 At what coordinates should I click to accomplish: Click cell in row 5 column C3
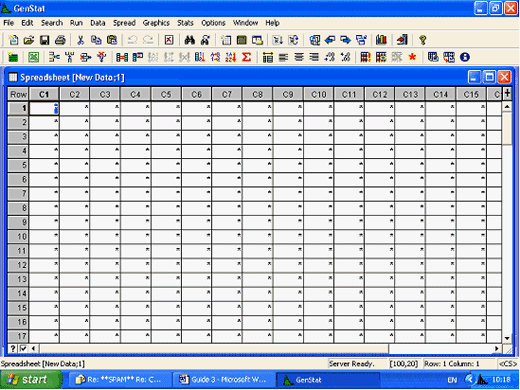coord(105,165)
